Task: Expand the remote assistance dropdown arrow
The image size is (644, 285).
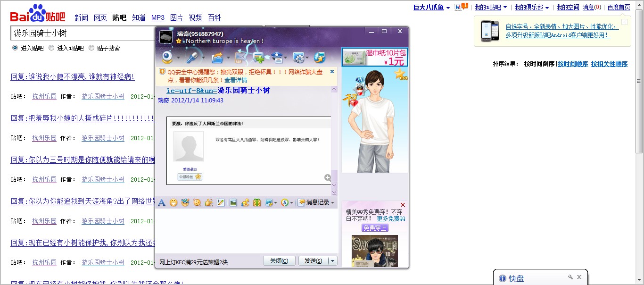Action: (x=308, y=58)
